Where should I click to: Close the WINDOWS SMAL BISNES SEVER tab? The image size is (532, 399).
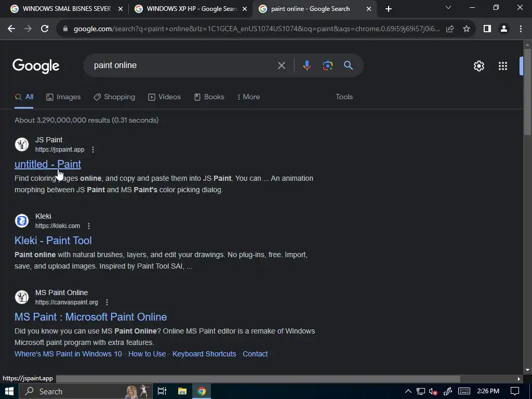coord(121,9)
